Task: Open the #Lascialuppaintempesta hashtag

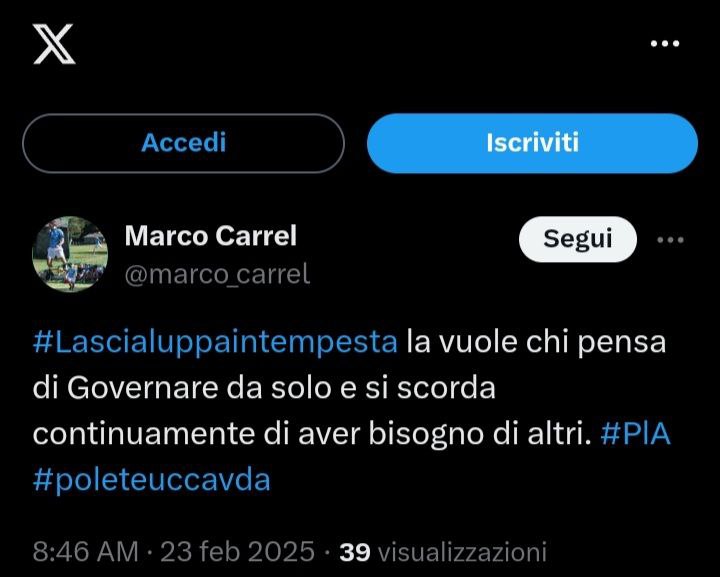Action: tap(215, 342)
